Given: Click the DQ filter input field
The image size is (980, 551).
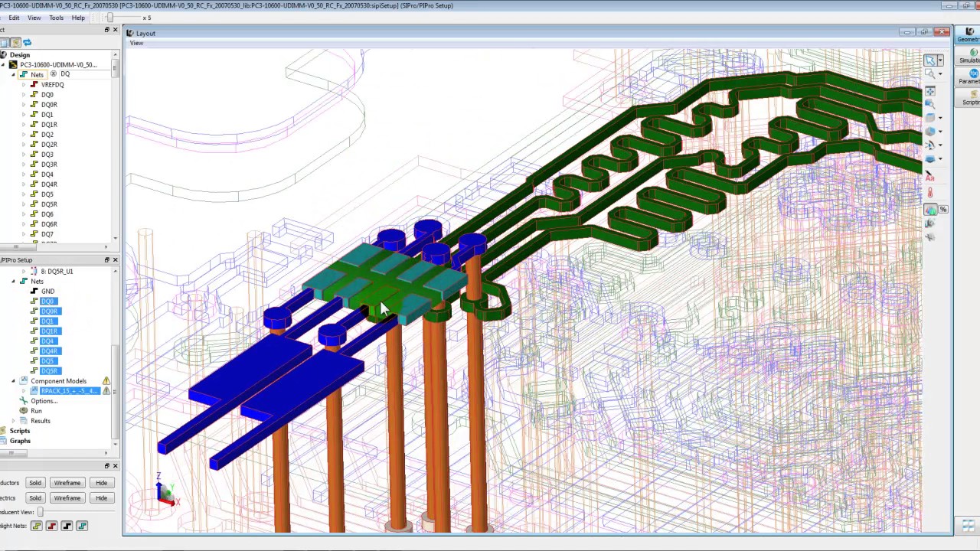Looking at the screenshot, I should coord(84,74).
